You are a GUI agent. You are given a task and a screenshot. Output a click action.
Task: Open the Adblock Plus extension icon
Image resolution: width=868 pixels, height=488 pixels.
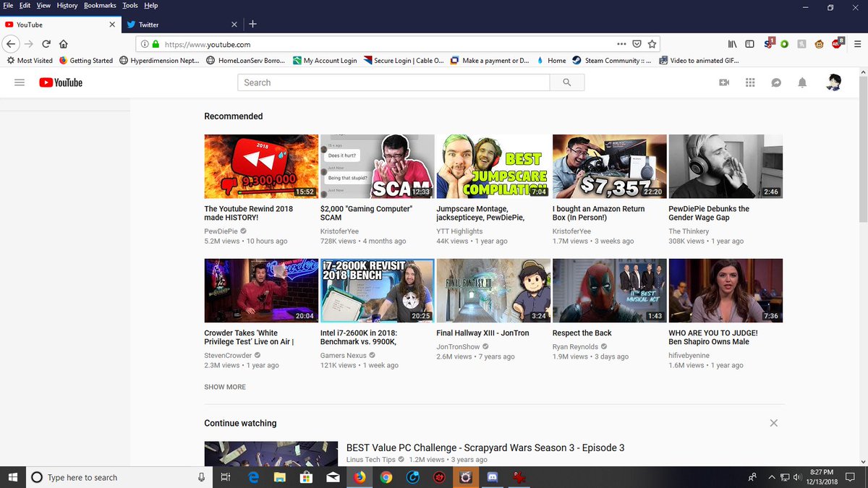tap(837, 43)
